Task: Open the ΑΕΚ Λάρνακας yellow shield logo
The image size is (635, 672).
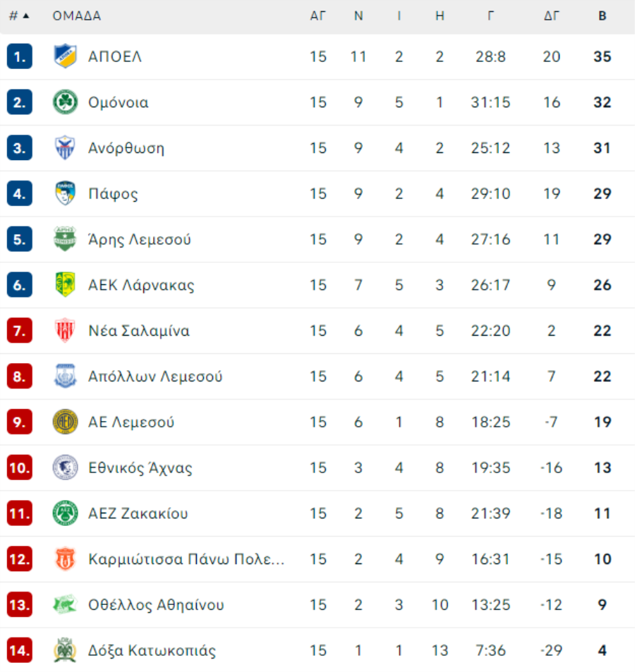Action: point(65,285)
